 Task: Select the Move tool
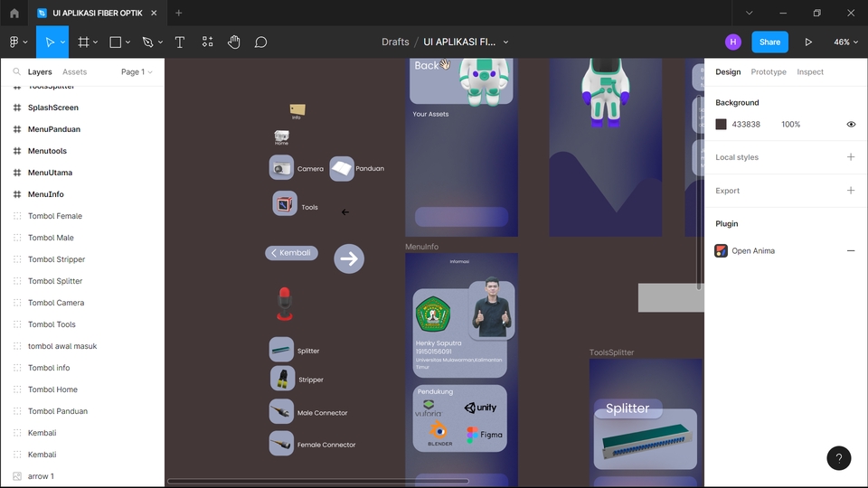(x=50, y=42)
